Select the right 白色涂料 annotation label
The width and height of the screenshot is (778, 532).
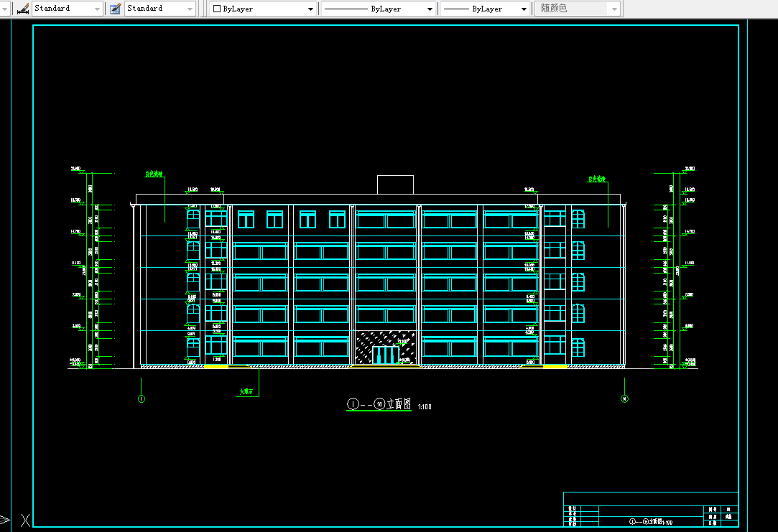click(x=597, y=179)
